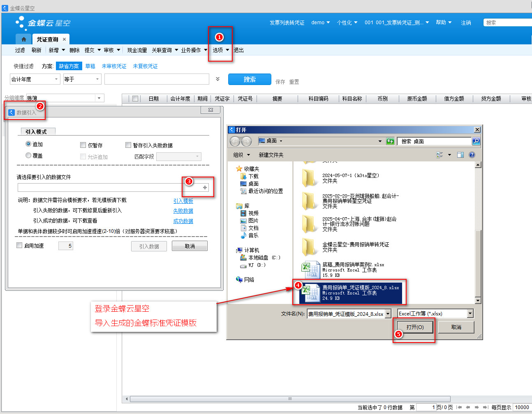Viewport: 532px width, 414px height.
Task: Open help icon in Open dialog
Action: 472,155
